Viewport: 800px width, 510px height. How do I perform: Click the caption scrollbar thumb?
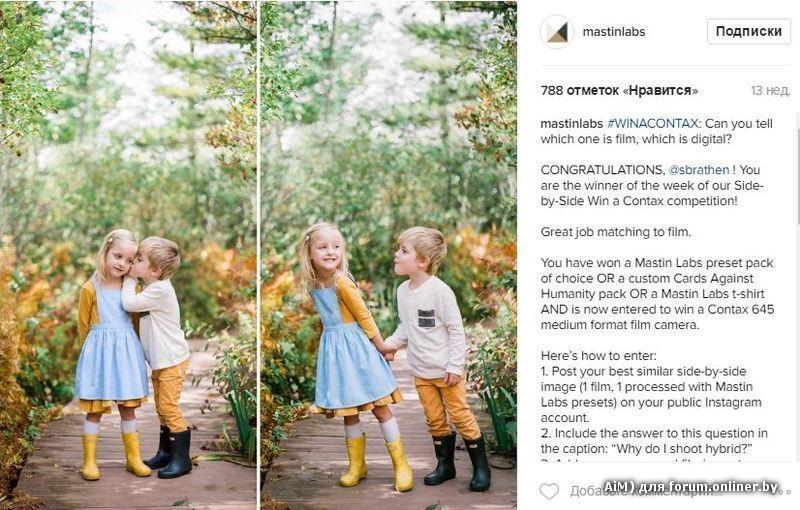796,168
